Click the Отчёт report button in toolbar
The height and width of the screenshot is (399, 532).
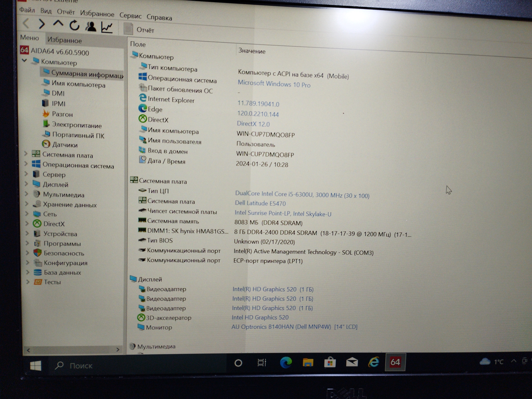point(139,29)
